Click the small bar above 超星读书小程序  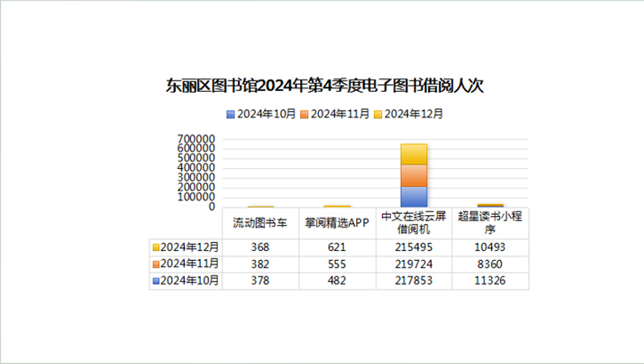(490, 205)
